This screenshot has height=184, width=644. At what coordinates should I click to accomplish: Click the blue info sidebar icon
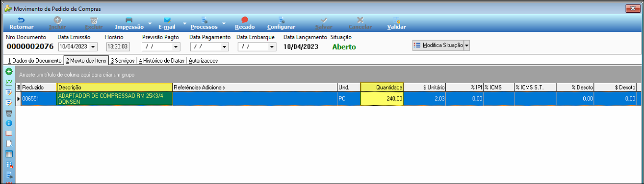(9, 123)
